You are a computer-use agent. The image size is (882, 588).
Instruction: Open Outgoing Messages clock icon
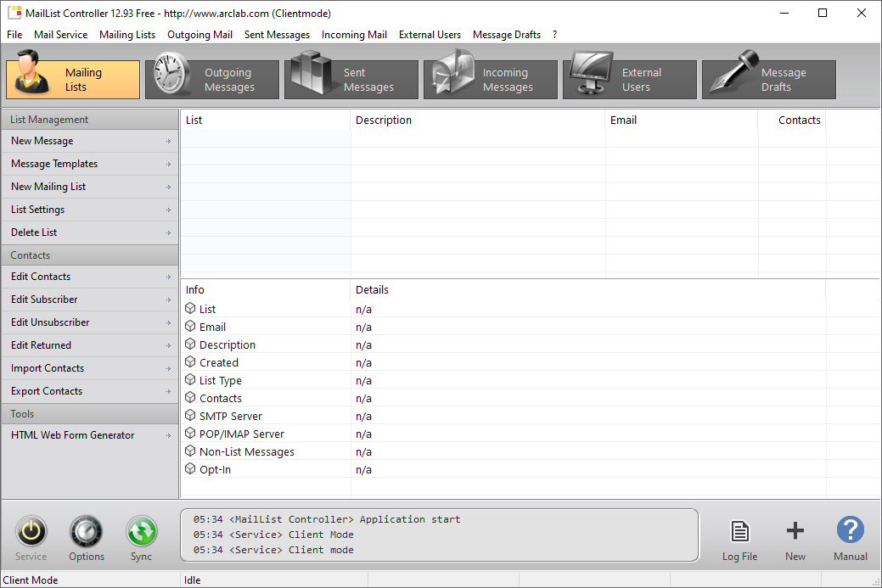coord(171,74)
